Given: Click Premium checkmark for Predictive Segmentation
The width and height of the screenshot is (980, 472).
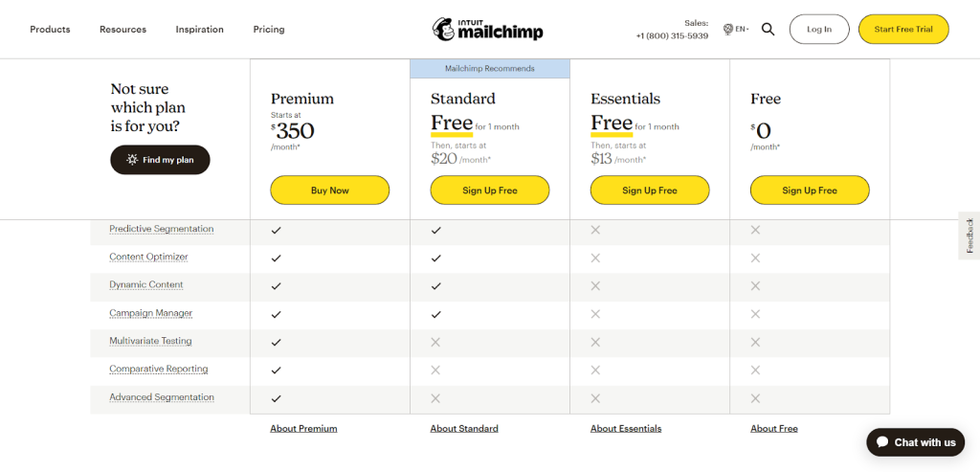Looking at the screenshot, I should coord(277,230).
